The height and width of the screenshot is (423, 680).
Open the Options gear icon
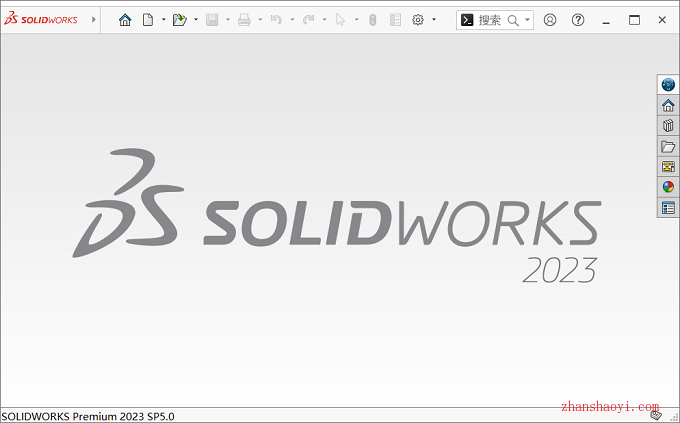coord(418,20)
